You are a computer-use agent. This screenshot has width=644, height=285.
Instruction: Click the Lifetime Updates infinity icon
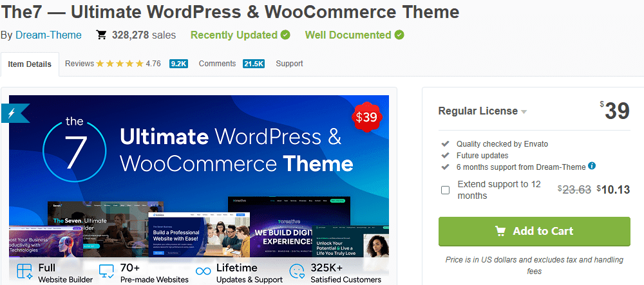tap(204, 271)
